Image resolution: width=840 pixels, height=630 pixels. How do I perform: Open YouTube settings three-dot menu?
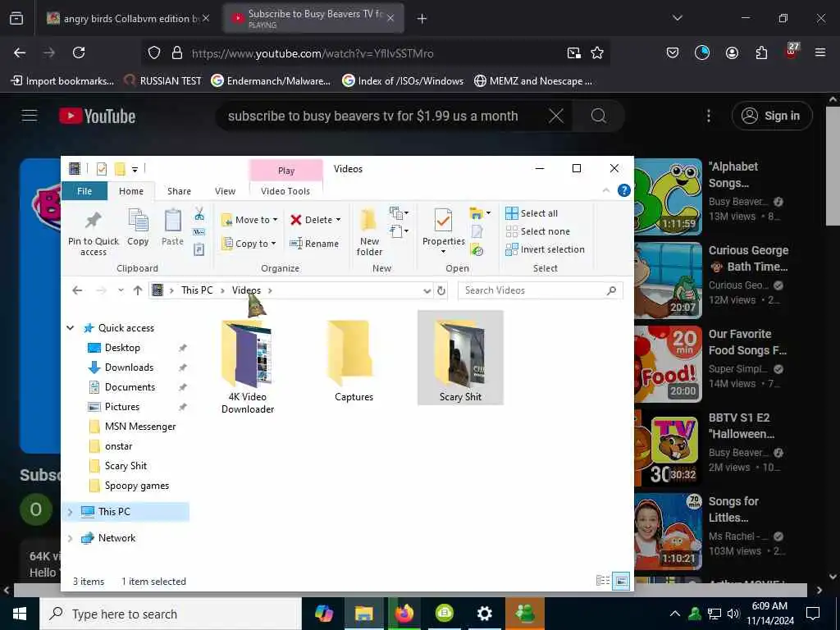pyautogui.click(x=708, y=116)
